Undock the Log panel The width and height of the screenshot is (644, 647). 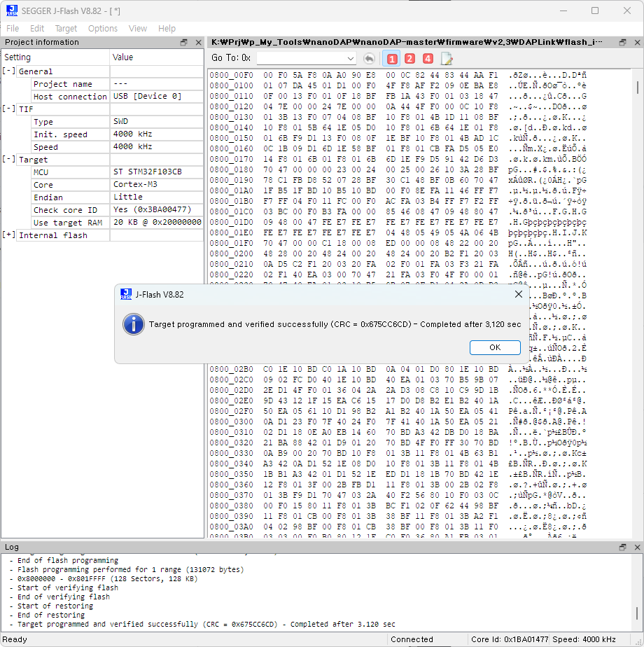pyautogui.click(x=622, y=547)
